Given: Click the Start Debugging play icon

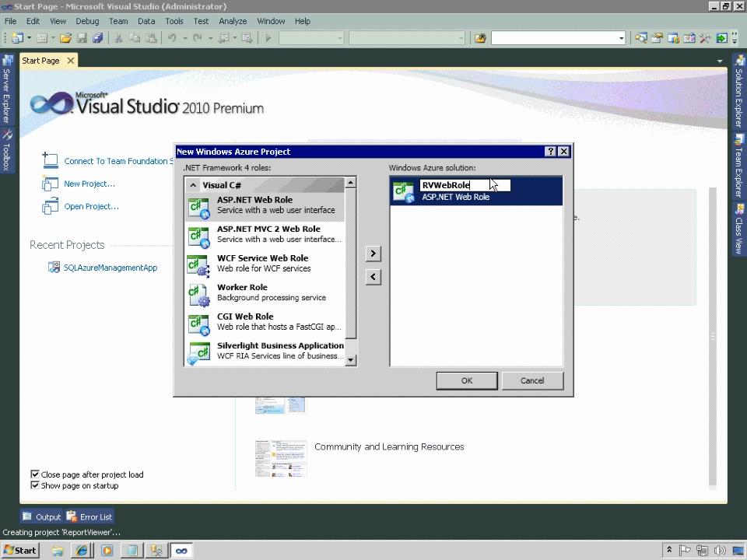Looking at the screenshot, I should pyautogui.click(x=268, y=37).
